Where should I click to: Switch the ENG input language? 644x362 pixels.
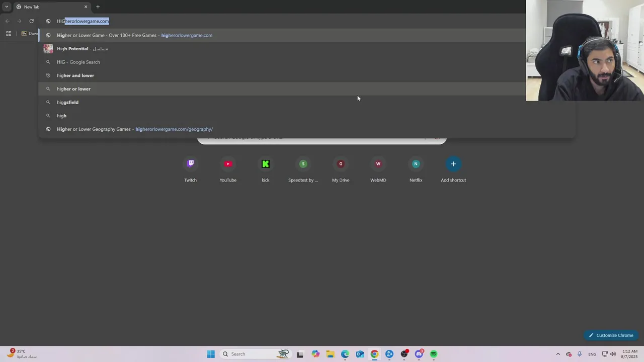coord(592,354)
